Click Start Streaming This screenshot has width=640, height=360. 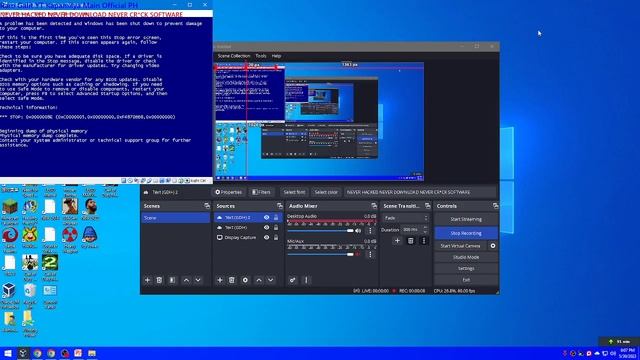coord(466,219)
